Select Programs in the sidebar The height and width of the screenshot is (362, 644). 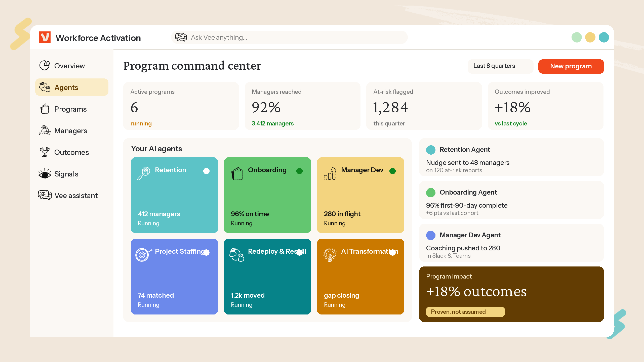click(72, 109)
